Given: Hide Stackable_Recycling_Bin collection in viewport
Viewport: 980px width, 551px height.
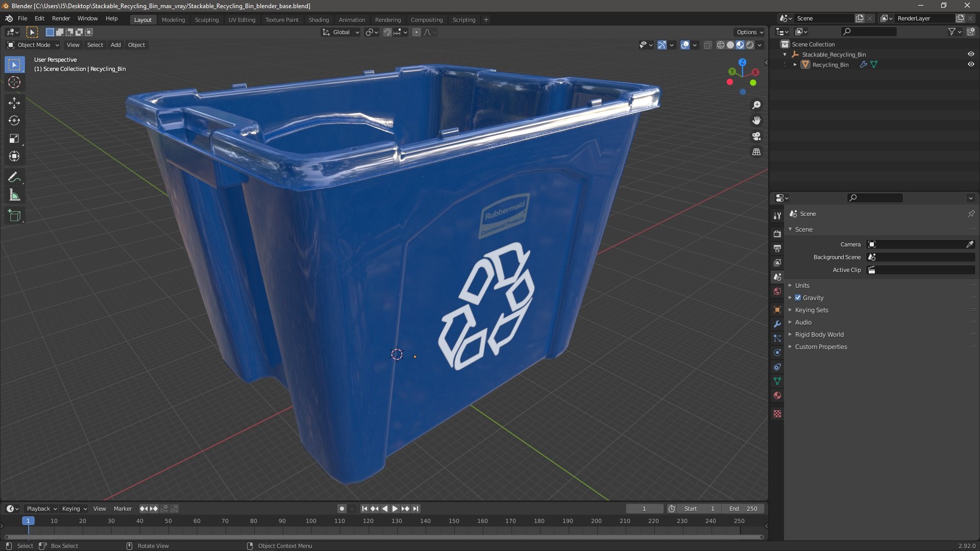Looking at the screenshot, I should pos(971,54).
